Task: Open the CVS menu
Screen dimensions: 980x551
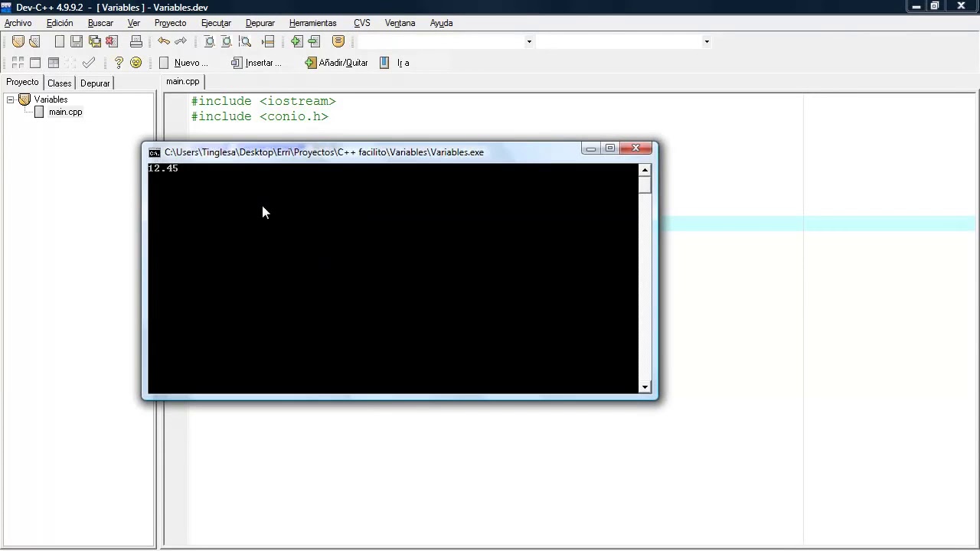Action: 362,23
